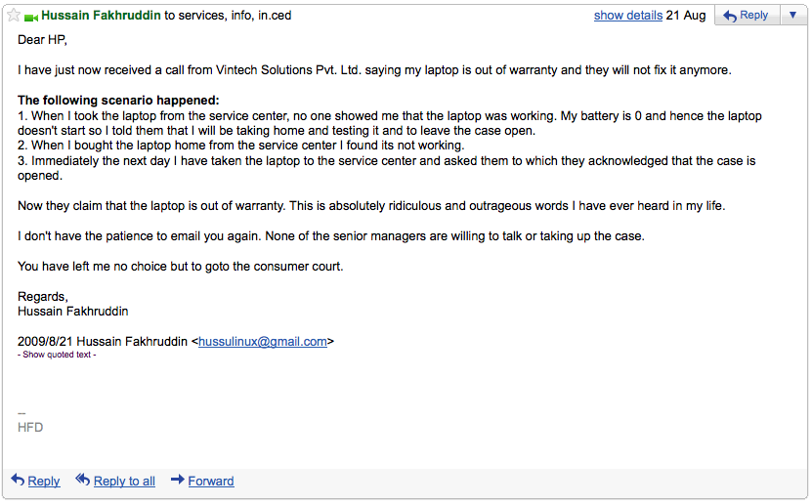The height and width of the screenshot is (504, 812).
Task: Click the curved arrow in the top Reply button
Action: pyautogui.click(x=730, y=16)
